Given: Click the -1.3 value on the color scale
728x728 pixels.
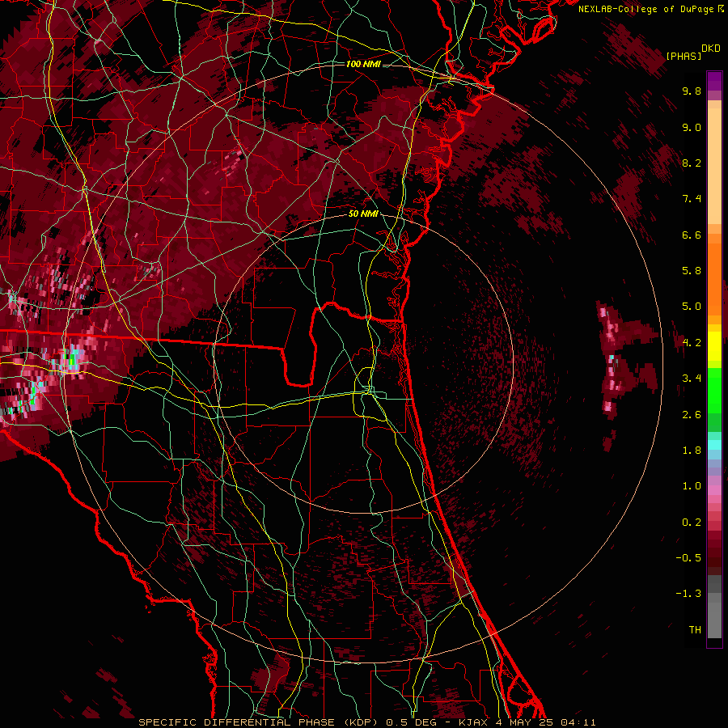Looking at the screenshot, I should pyautogui.click(x=688, y=594).
